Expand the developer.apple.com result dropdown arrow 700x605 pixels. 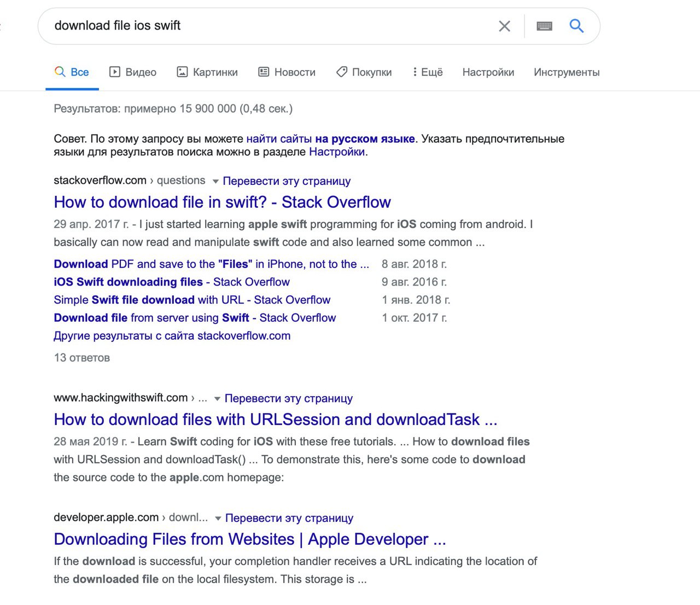tap(218, 518)
